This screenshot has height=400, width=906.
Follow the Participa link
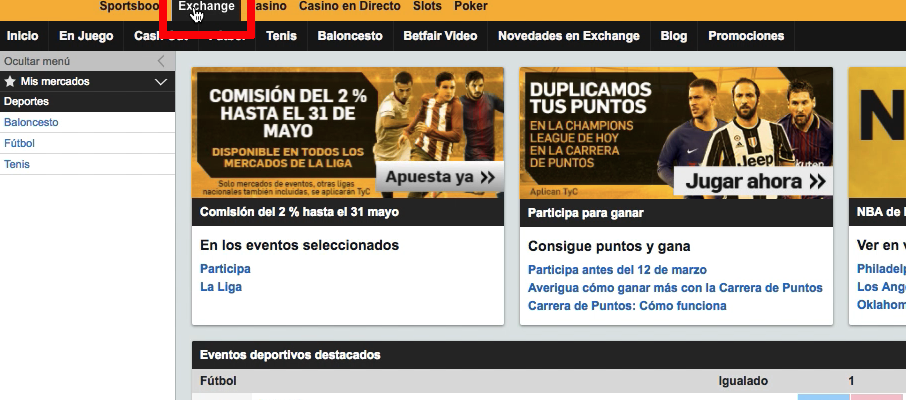tap(225, 269)
